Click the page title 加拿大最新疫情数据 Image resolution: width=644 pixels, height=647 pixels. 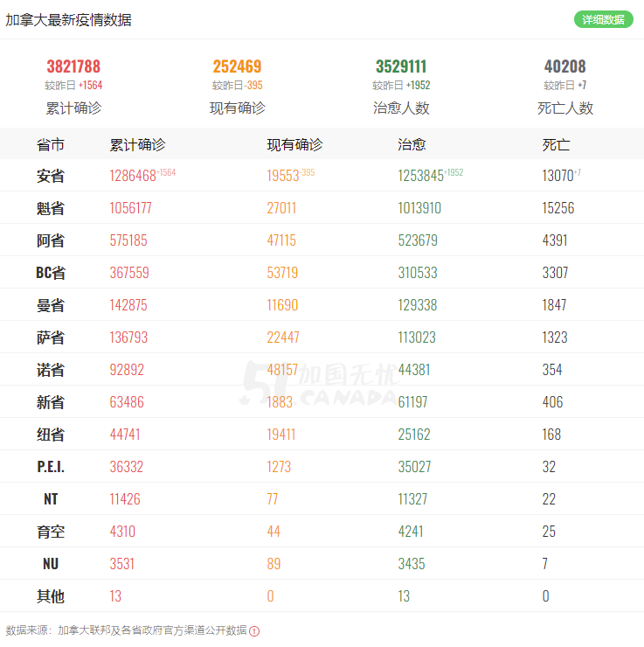click(x=68, y=20)
